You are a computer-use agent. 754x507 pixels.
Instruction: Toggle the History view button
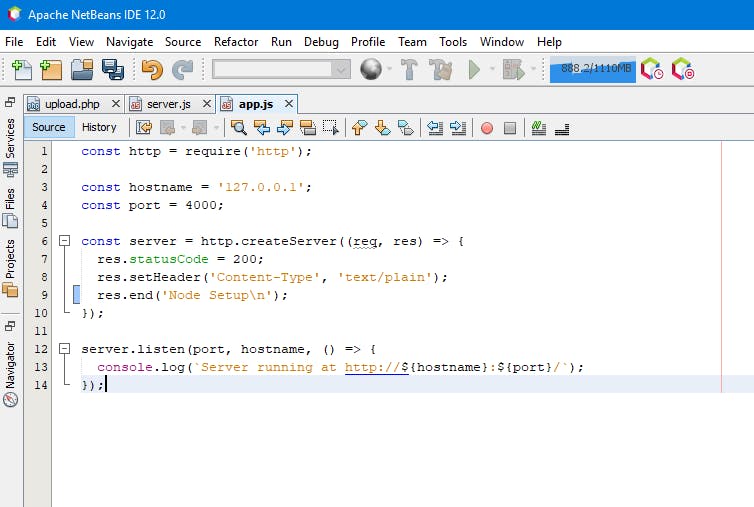pyautogui.click(x=99, y=127)
